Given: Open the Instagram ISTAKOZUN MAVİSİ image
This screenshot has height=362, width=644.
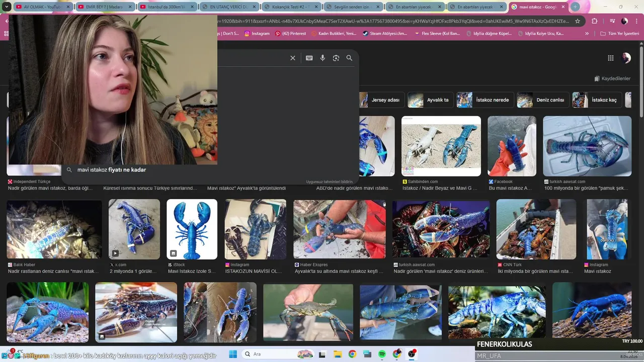Looking at the screenshot, I should click(256, 229).
